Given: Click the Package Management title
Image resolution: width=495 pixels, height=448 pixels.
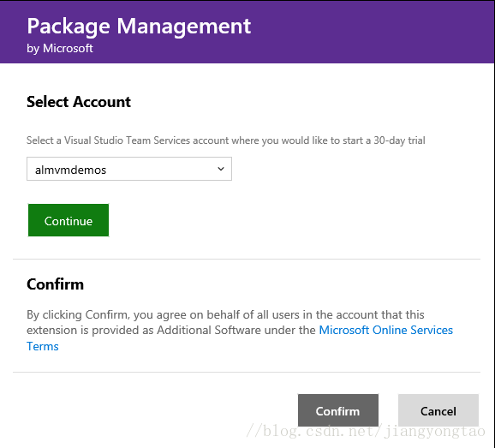Looking at the screenshot, I should pos(139,27).
